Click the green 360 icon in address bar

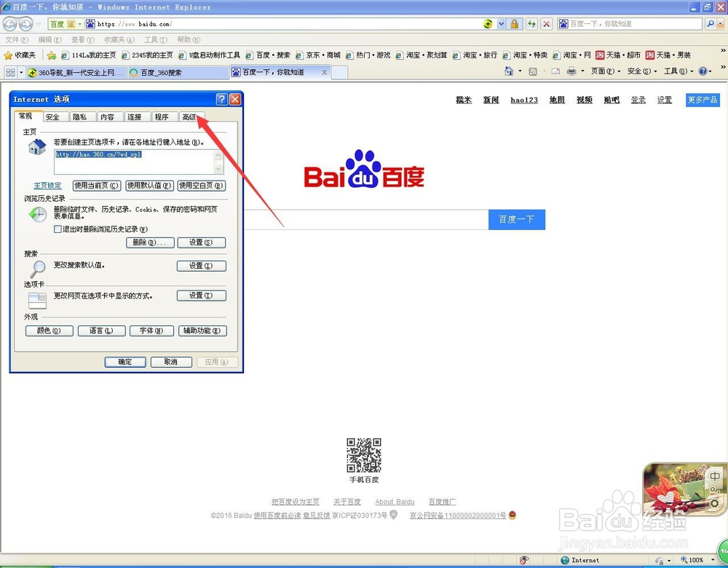[488, 24]
